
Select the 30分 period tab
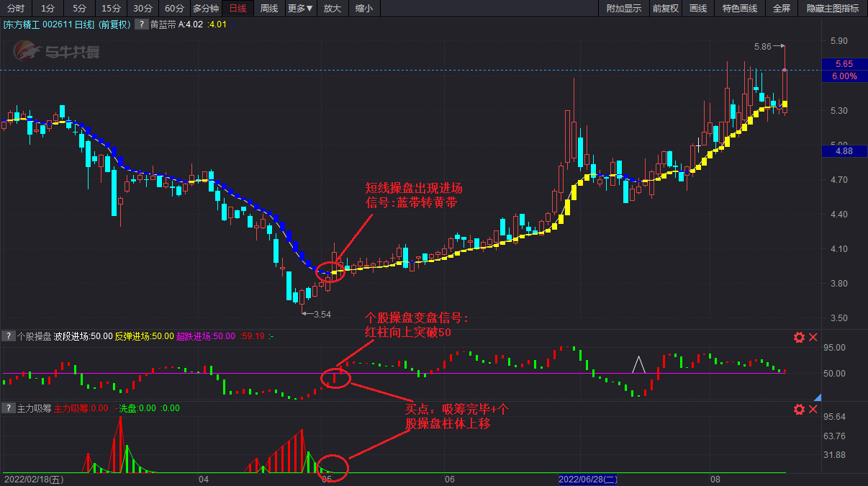pyautogui.click(x=143, y=9)
